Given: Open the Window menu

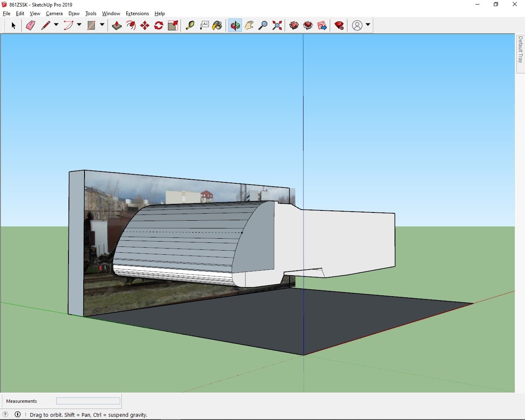Looking at the screenshot, I should 111,14.
